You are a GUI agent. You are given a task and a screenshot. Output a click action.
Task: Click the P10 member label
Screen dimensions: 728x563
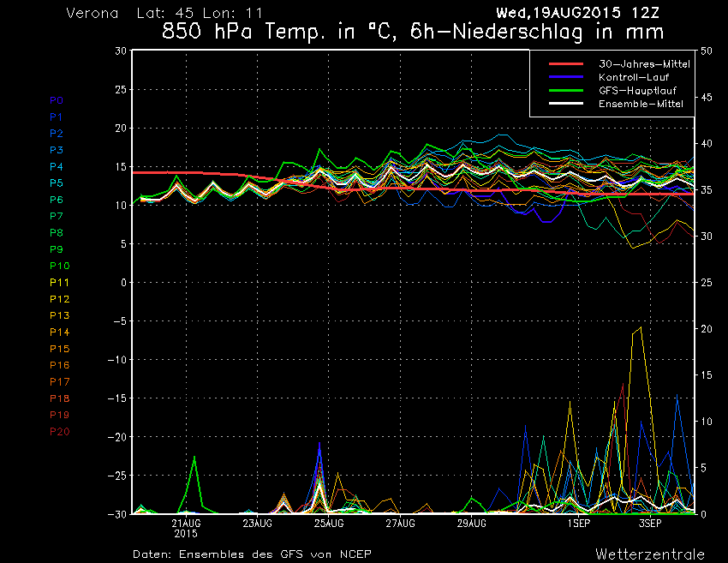tap(60, 266)
